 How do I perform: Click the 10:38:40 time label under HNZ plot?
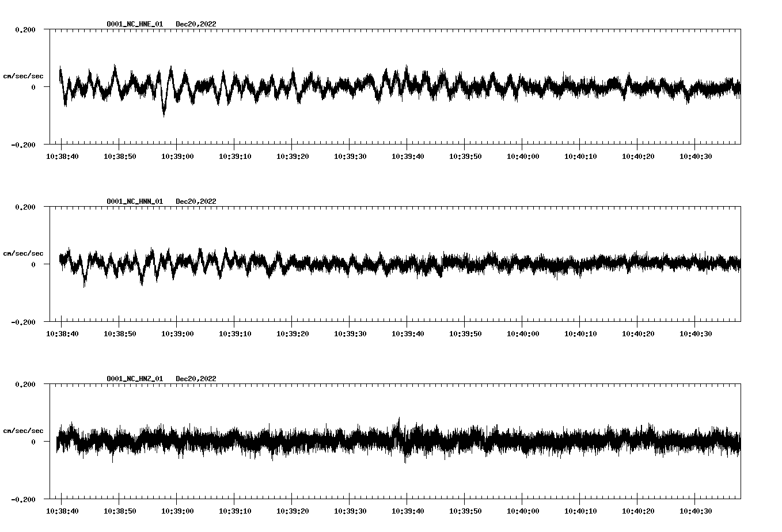62,511
